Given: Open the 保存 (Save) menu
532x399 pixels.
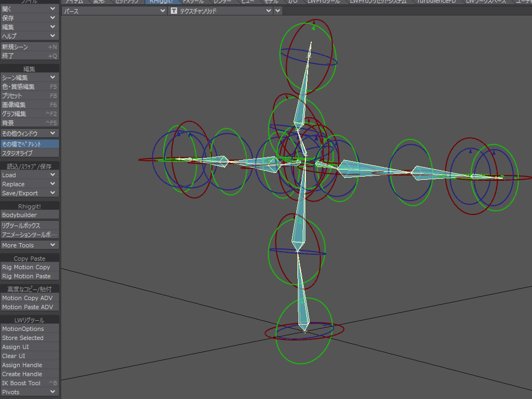Looking at the screenshot, I should point(29,18).
